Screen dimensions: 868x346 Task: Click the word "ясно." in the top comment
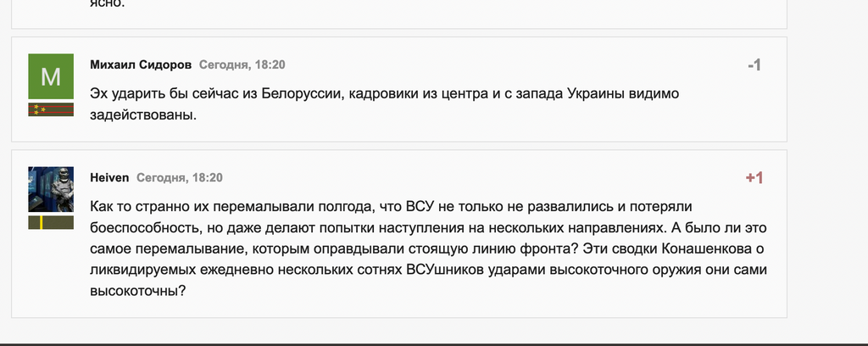pyautogui.click(x=107, y=3)
